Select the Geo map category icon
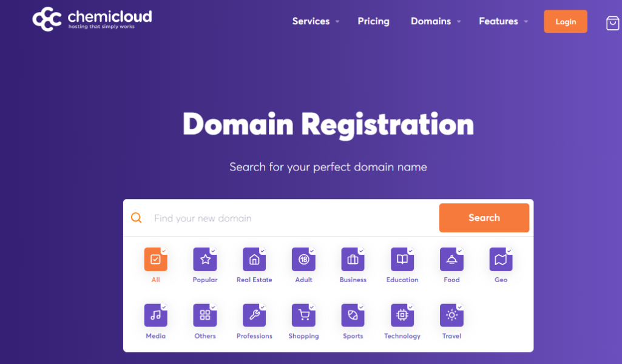Image resolution: width=622 pixels, height=364 pixels. (x=501, y=259)
